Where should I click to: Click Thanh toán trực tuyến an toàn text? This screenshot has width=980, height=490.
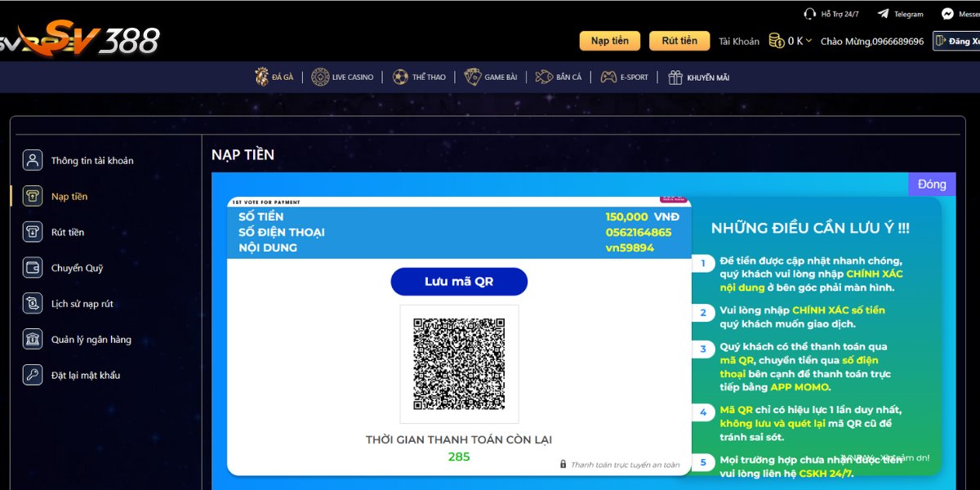pos(625,465)
